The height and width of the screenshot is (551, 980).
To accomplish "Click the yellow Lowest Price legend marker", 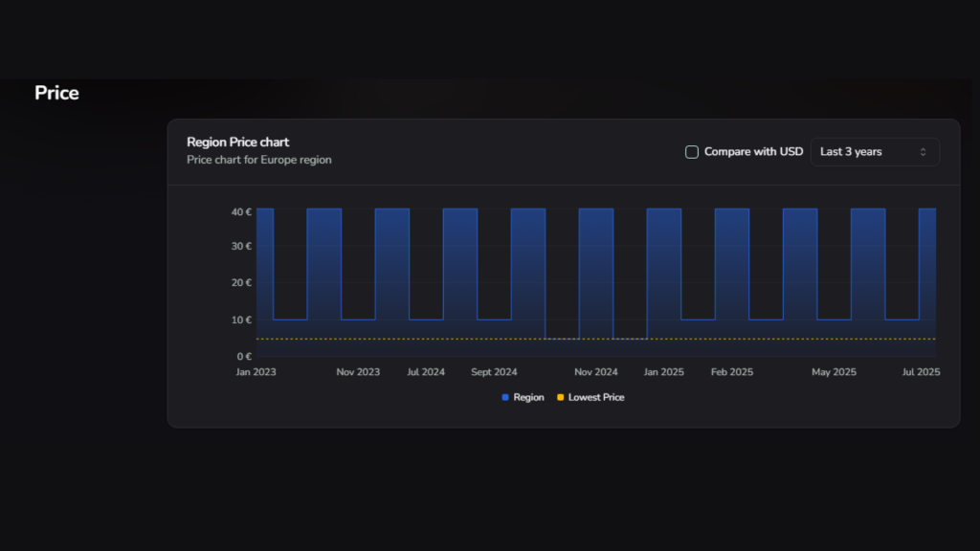I will coord(560,397).
